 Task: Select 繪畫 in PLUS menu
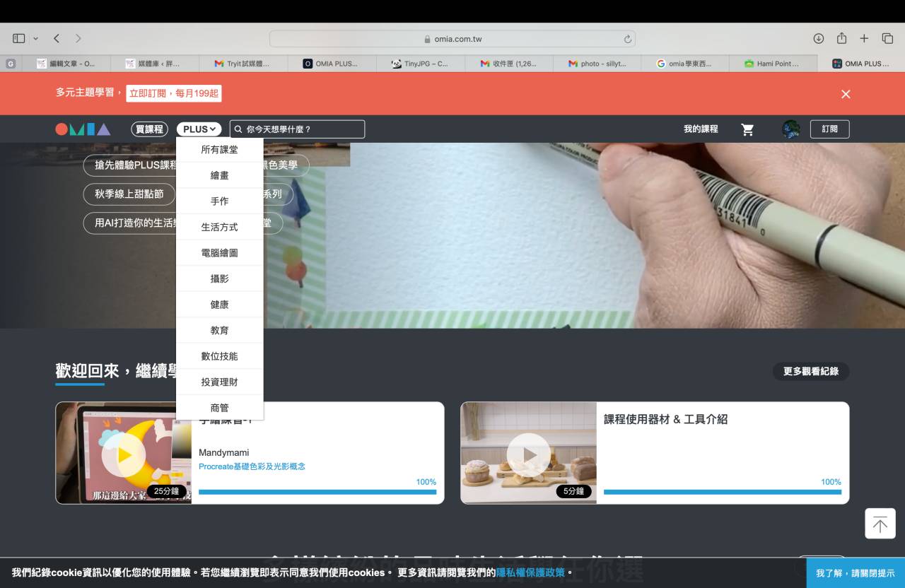(x=219, y=175)
